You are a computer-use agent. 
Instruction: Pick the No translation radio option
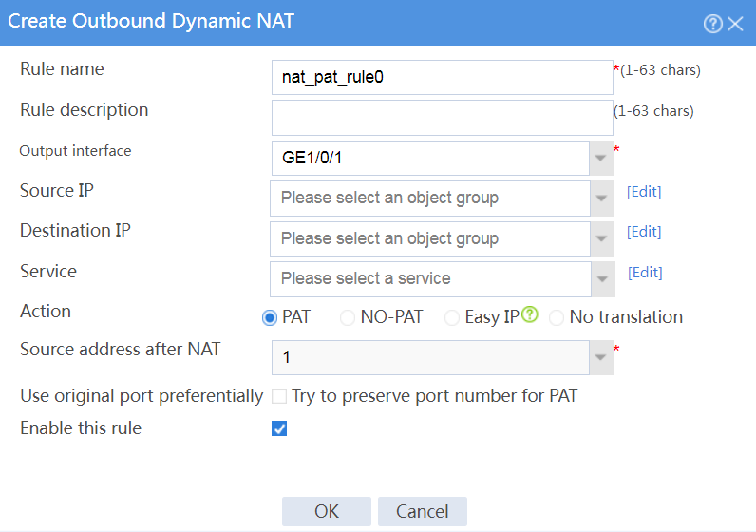[x=557, y=318]
